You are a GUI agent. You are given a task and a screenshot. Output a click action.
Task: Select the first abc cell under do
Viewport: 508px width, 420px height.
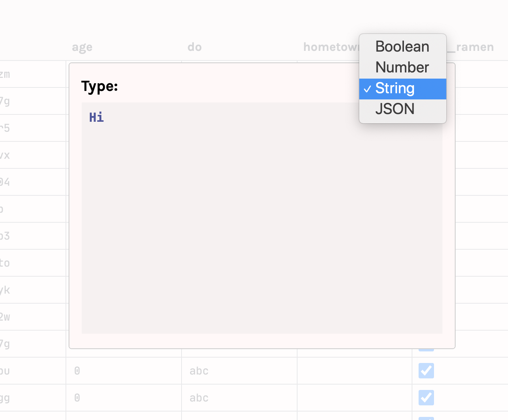(198, 371)
